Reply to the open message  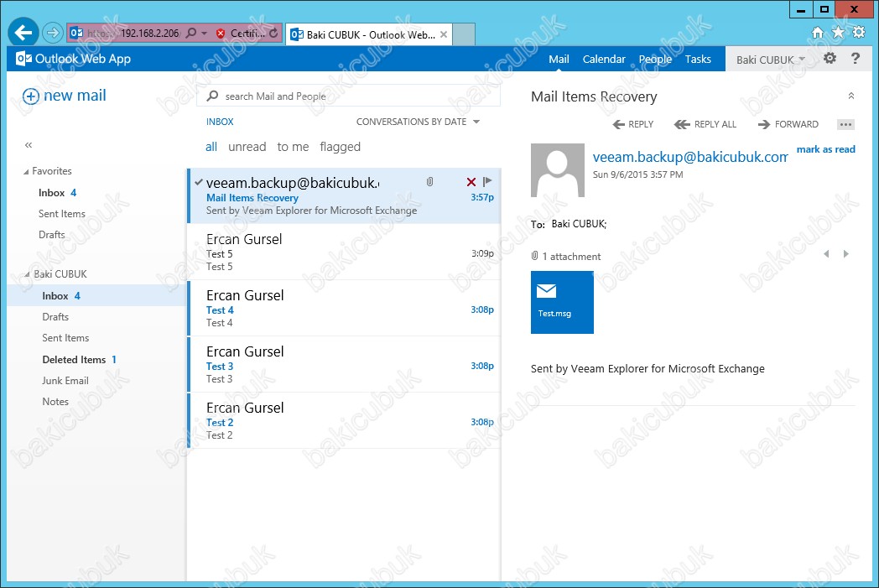point(633,124)
